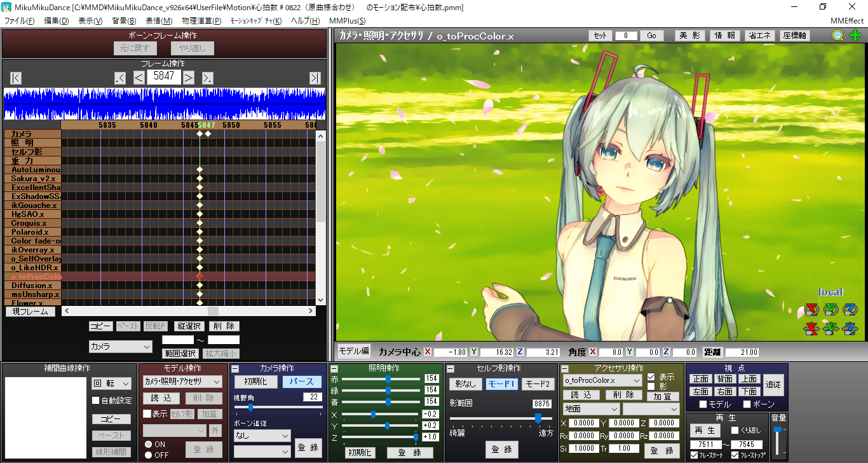
Task: Jump to the last frame button
Action: (315, 78)
